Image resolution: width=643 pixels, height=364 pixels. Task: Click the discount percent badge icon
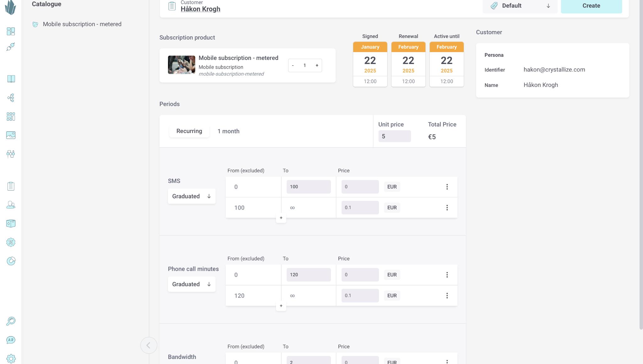point(11,242)
